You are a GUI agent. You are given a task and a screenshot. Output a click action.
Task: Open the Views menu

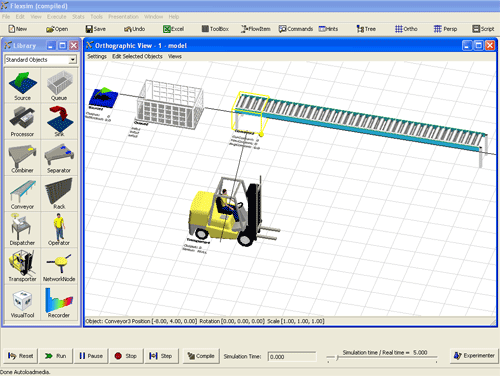pos(175,56)
